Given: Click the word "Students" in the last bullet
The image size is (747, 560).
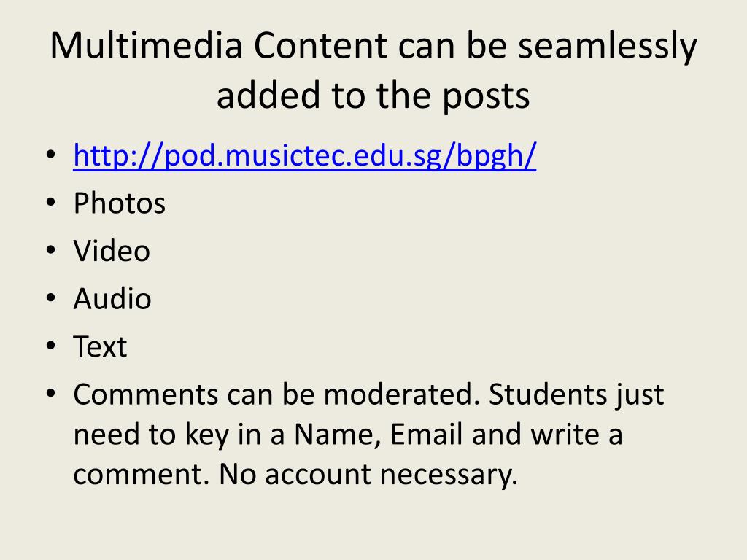Looking at the screenshot, I should (x=546, y=394).
